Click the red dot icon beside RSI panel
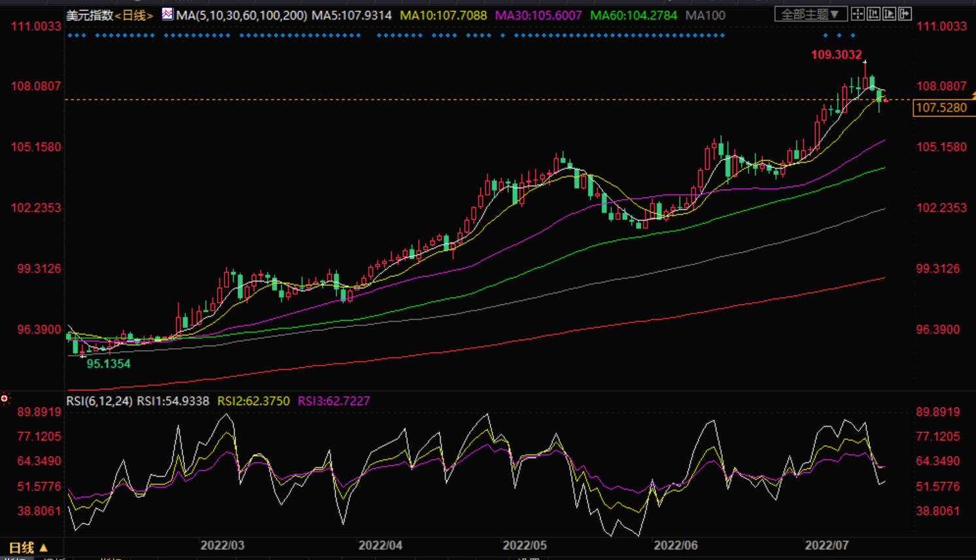Viewport: 976px width, 560px height. (x=5, y=398)
